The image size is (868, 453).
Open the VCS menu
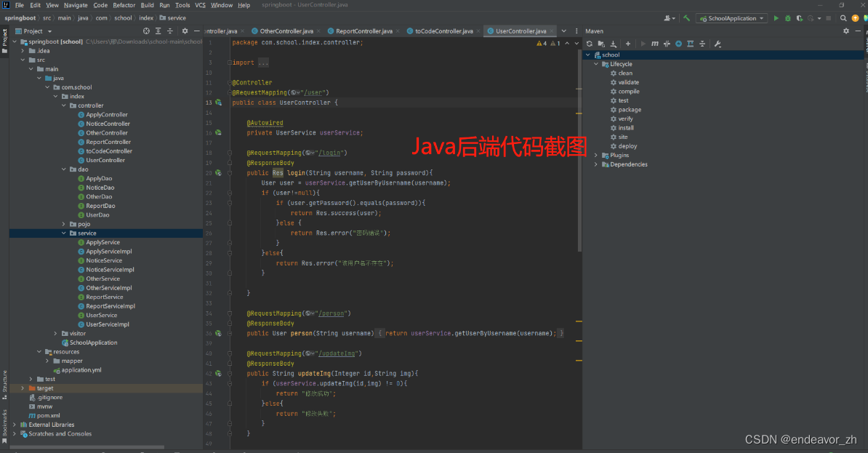(x=201, y=5)
